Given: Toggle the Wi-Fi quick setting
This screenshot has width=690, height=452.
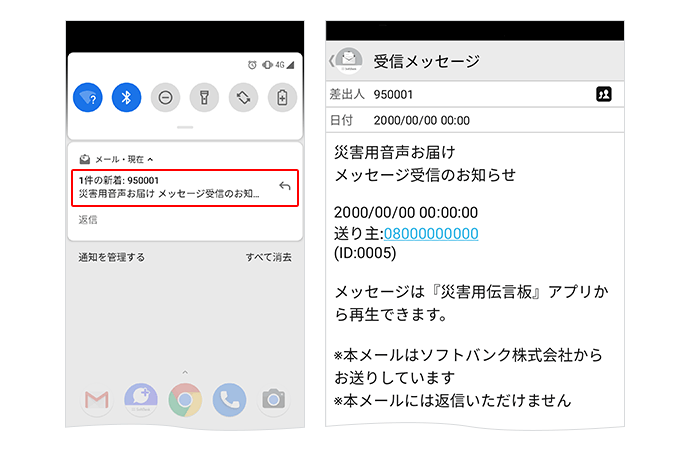Looking at the screenshot, I should point(88,97).
